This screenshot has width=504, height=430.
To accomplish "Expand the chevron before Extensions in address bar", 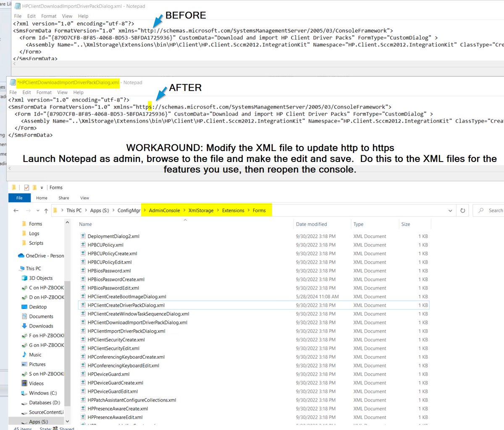I will pyautogui.click(x=218, y=211).
